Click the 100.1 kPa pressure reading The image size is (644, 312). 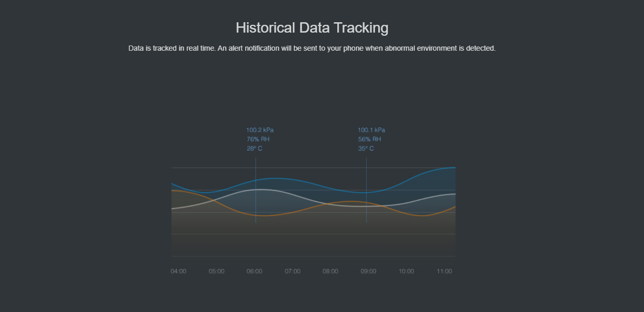click(x=371, y=130)
